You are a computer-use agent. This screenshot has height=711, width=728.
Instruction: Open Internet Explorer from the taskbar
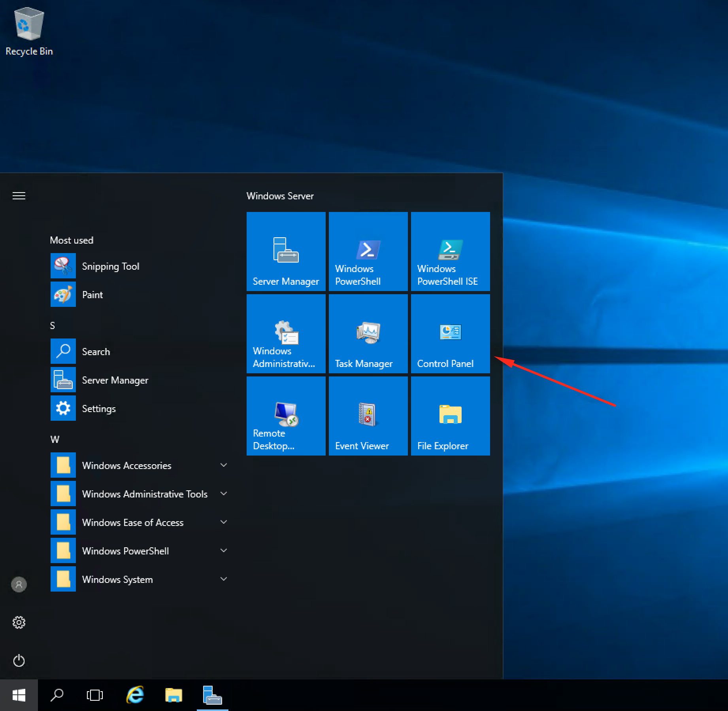coord(134,694)
